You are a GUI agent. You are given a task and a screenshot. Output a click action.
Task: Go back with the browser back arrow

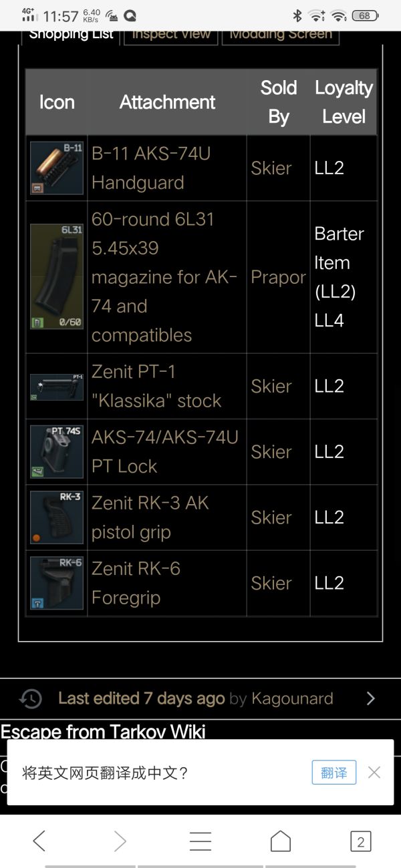[x=39, y=841]
